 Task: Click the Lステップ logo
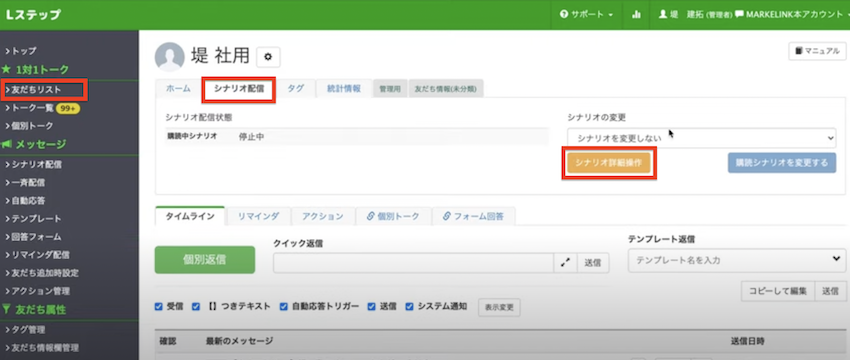(x=33, y=15)
